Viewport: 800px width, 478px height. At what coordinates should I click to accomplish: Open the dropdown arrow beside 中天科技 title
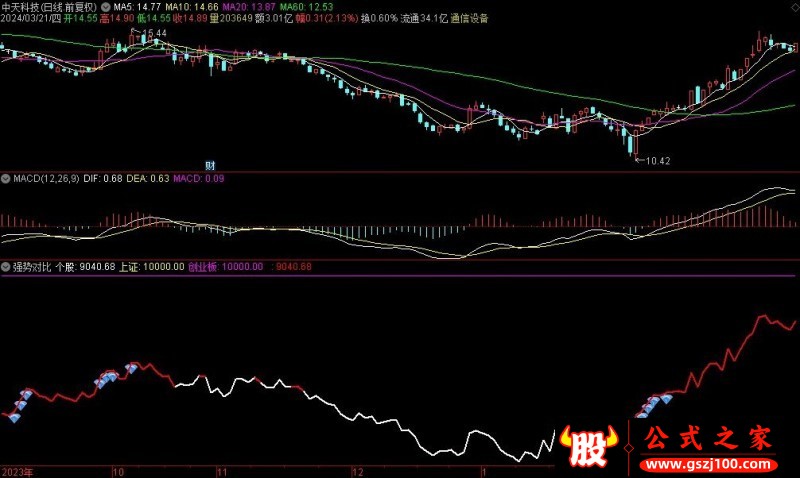(x=106, y=7)
